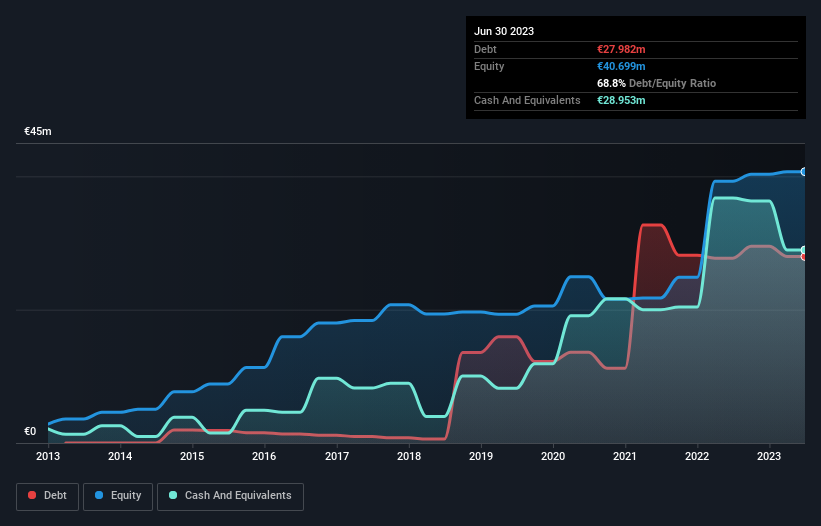This screenshot has height=526, width=821.
Task: Click the €40.699m equity value
Action: pyautogui.click(x=621, y=66)
